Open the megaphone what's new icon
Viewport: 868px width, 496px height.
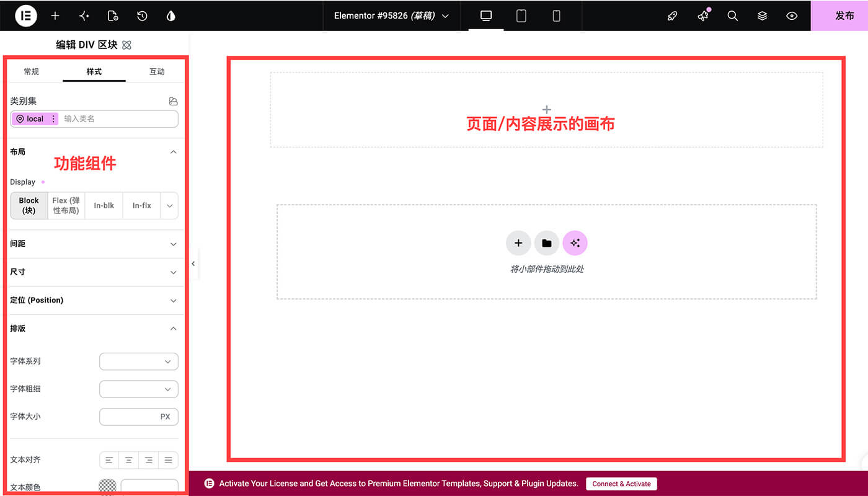702,16
